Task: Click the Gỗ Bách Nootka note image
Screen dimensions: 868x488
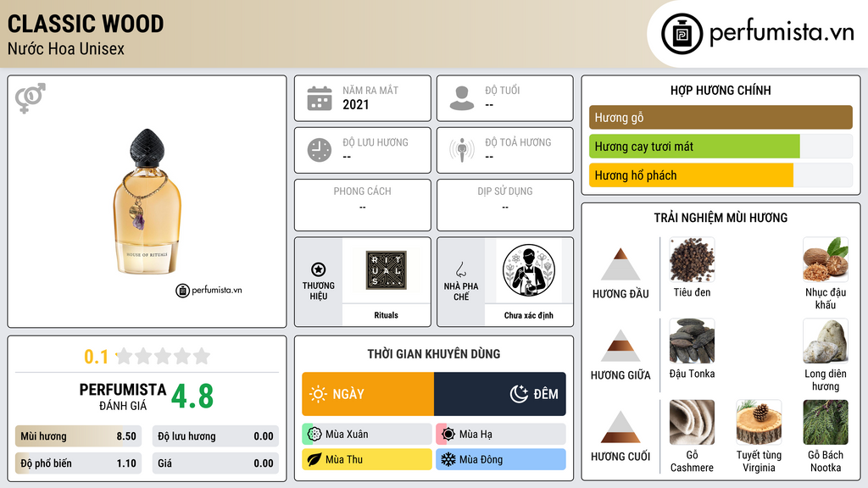Action: pyautogui.click(x=826, y=423)
